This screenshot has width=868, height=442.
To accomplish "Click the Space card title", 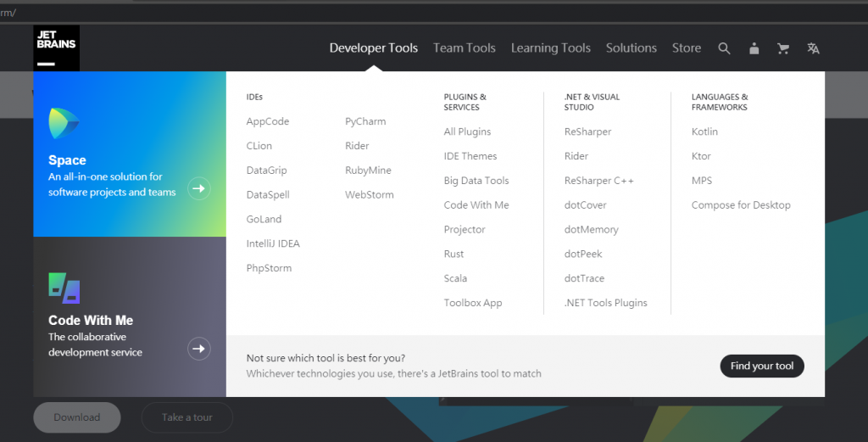I will [x=67, y=160].
